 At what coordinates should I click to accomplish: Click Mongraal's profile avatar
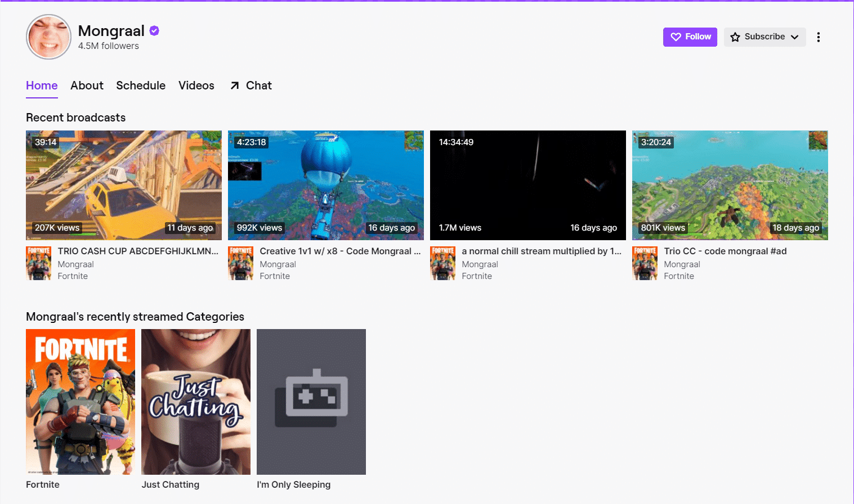pos(49,37)
